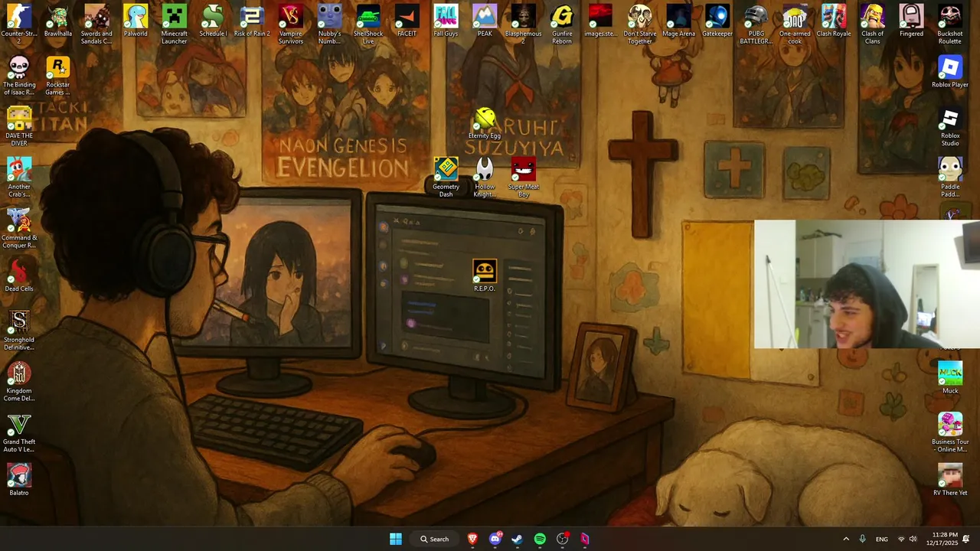The height and width of the screenshot is (551, 980).
Task: Click the Schedule I game icon
Action: 213,21
